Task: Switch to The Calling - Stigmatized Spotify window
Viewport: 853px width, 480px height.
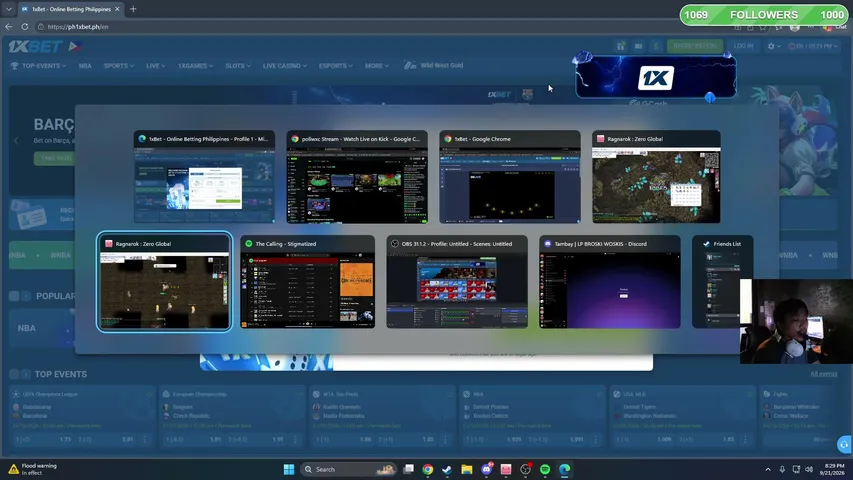Action: (307, 282)
